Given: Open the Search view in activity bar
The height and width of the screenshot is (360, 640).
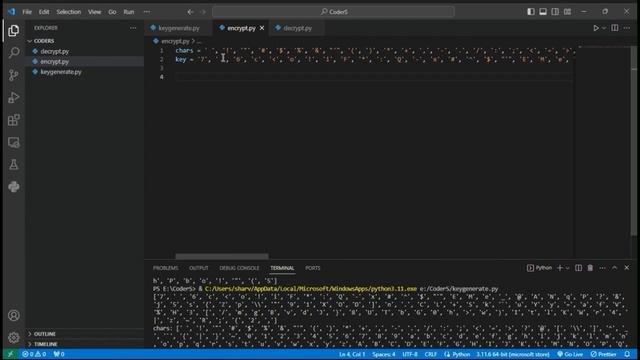Looking at the screenshot, I should 13,53.
